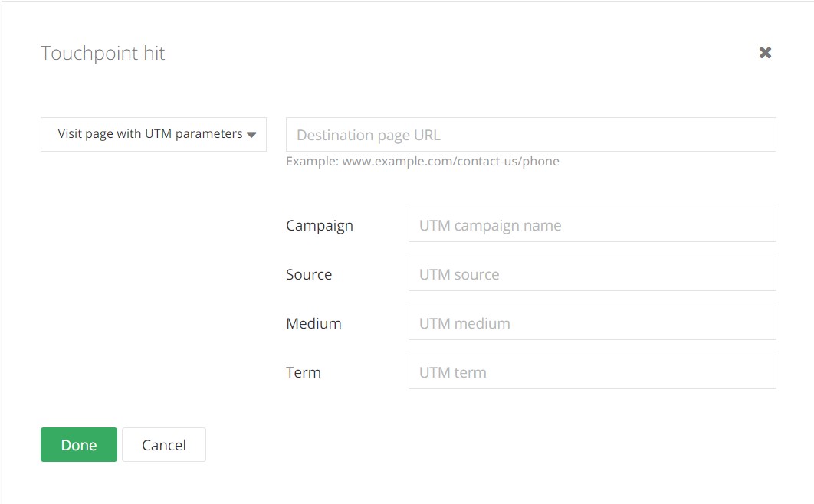814x504 pixels.
Task: Focus the Destination page URL field
Action: point(530,135)
